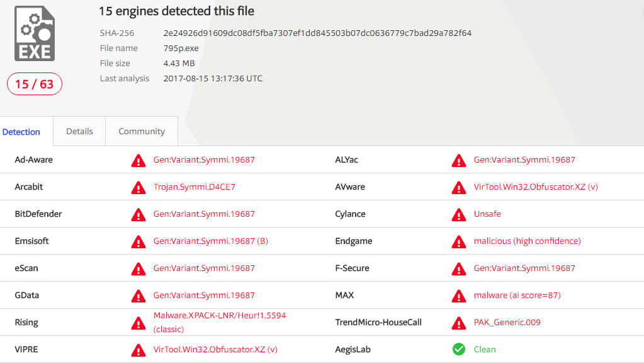Click the EXE file type icon

tap(34, 35)
